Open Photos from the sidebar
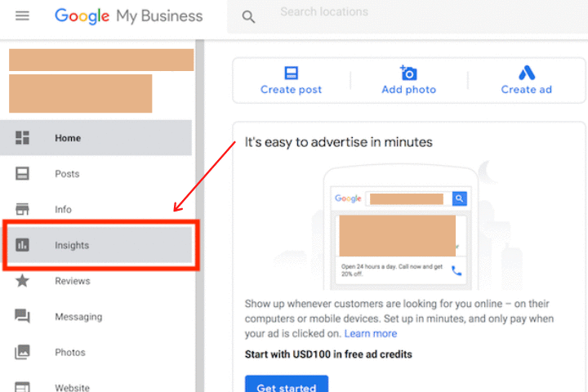The height and width of the screenshot is (392, 588). click(x=96, y=352)
